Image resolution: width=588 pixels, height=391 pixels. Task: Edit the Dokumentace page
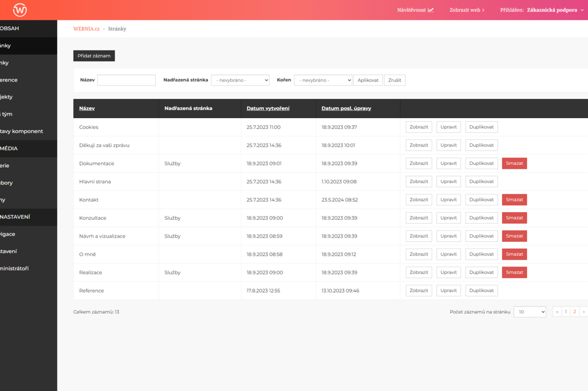tap(448, 163)
